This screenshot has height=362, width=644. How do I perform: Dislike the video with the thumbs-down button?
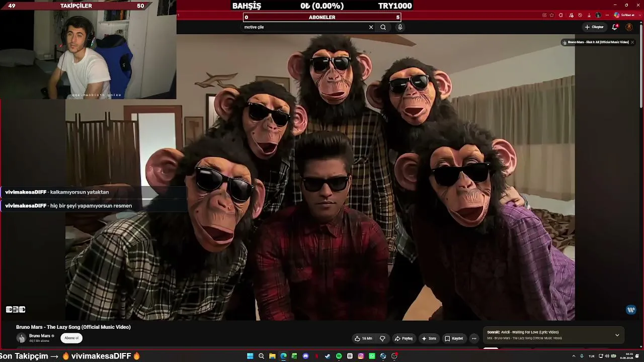point(382,338)
